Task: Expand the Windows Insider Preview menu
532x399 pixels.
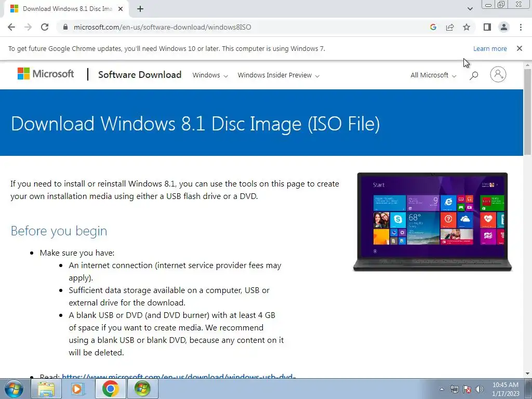Action: point(278,75)
